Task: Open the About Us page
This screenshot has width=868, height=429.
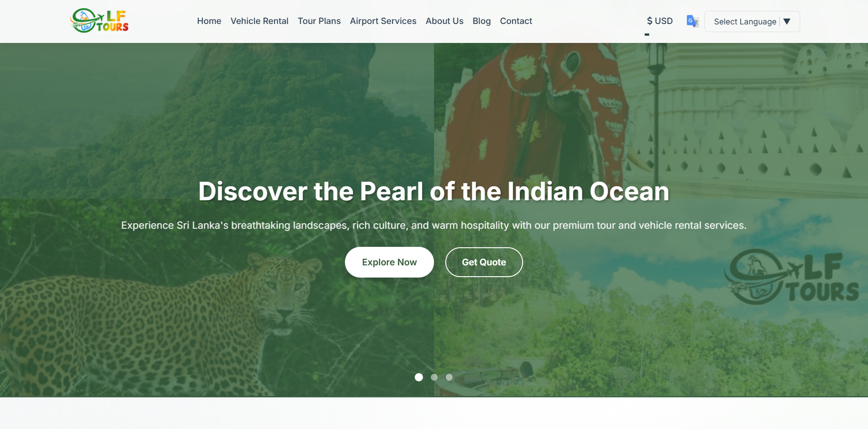Action: (444, 21)
